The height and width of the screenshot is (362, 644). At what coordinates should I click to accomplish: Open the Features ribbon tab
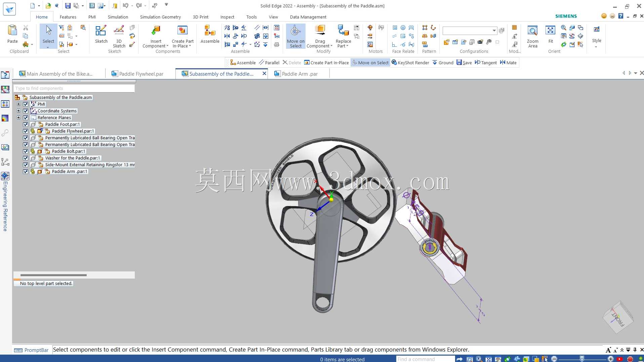tap(68, 17)
